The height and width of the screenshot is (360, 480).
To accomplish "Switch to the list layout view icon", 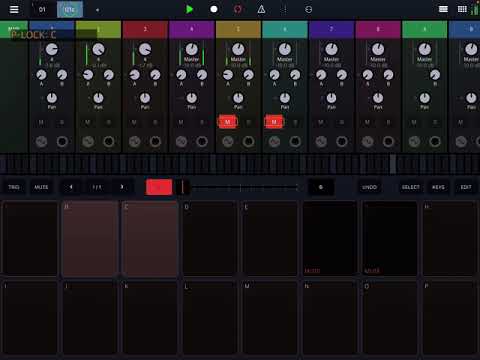I will tap(443, 9).
